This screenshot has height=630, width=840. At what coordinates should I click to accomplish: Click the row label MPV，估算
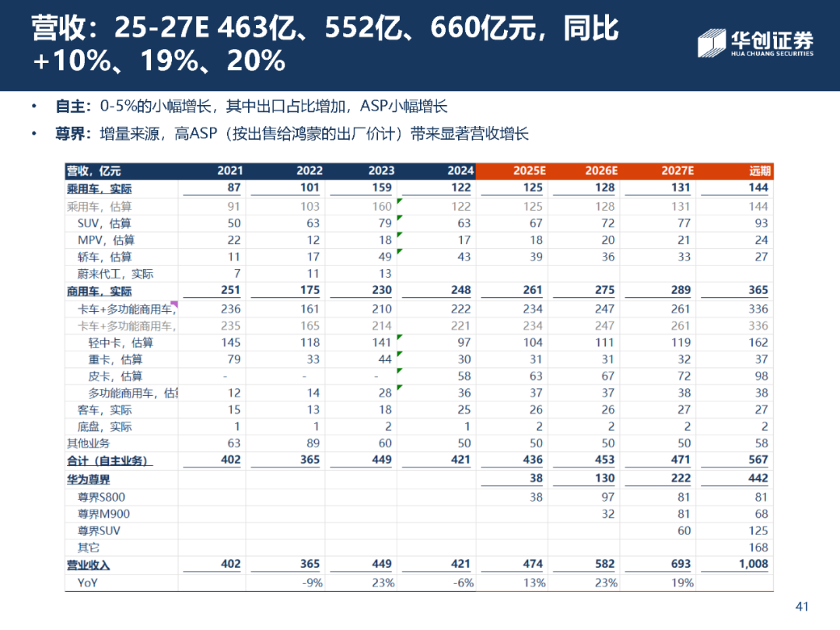point(106,240)
